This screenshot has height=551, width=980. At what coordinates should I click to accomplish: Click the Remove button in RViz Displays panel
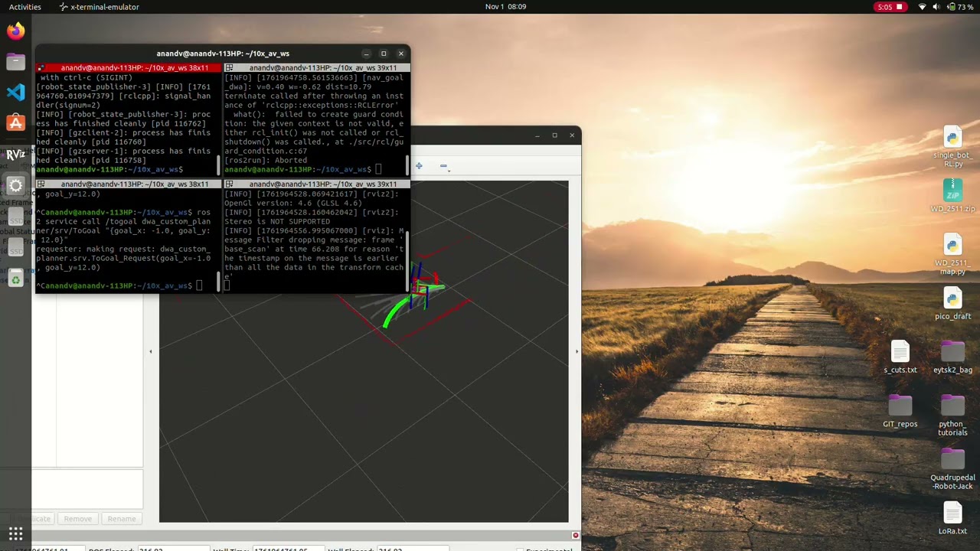(77, 519)
